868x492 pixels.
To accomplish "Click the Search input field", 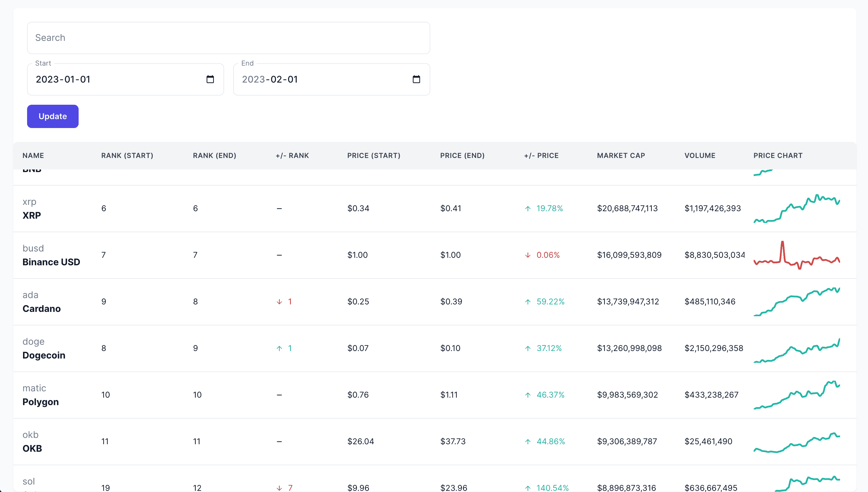I will pyautogui.click(x=229, y=38).
